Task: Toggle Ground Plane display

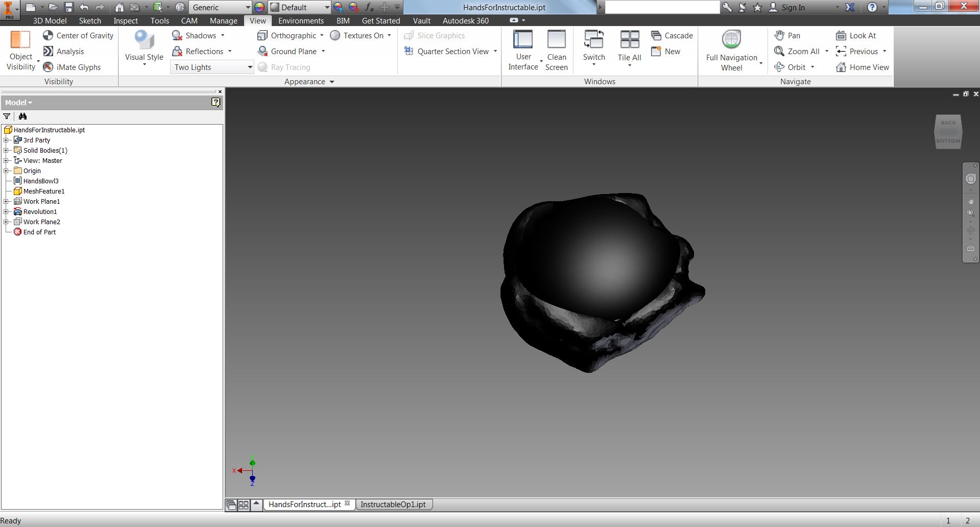Action: (x=287, y=51)
